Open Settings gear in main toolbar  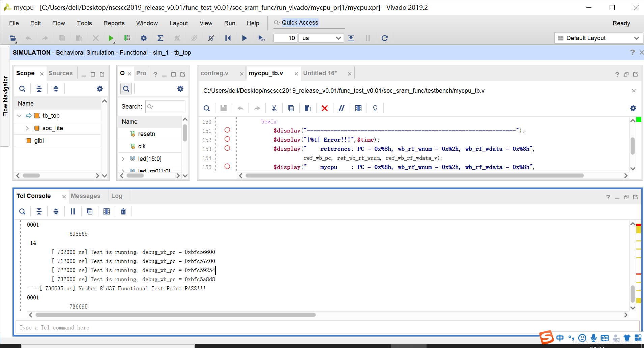pos(144,38)
